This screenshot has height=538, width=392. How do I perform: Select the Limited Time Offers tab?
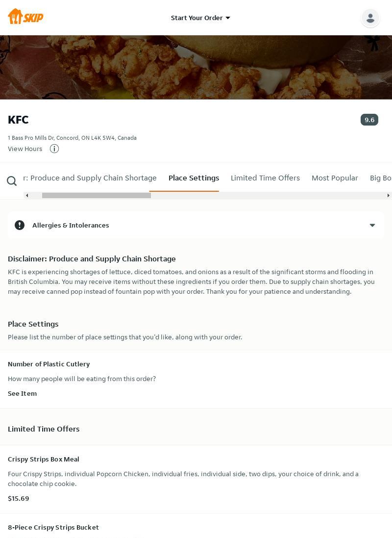(265, 178)
